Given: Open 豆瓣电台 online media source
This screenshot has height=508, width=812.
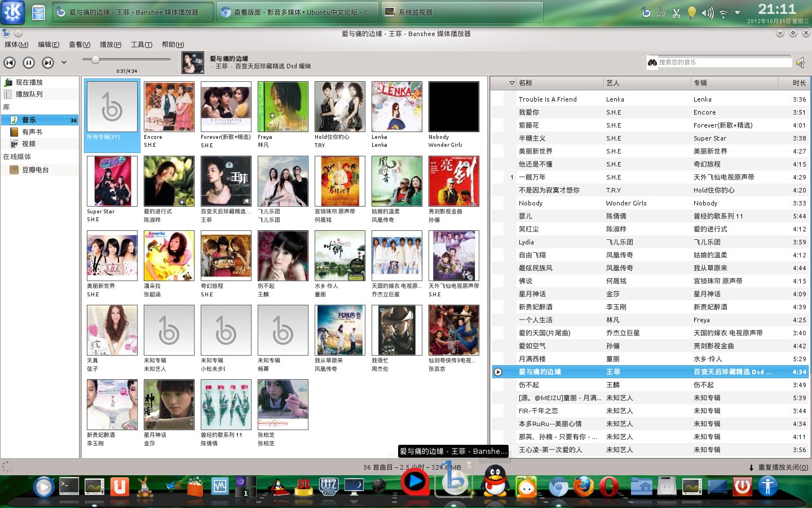Looking at the screenshot, I should click(39, 170).
